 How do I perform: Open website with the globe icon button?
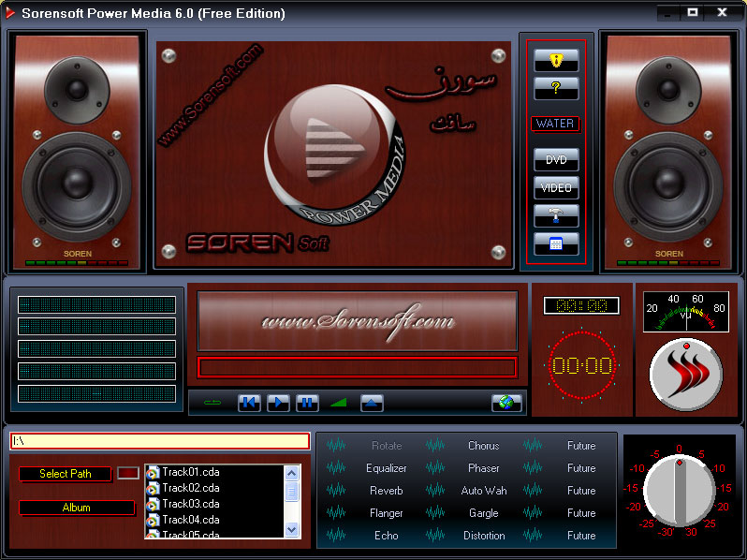506,403
